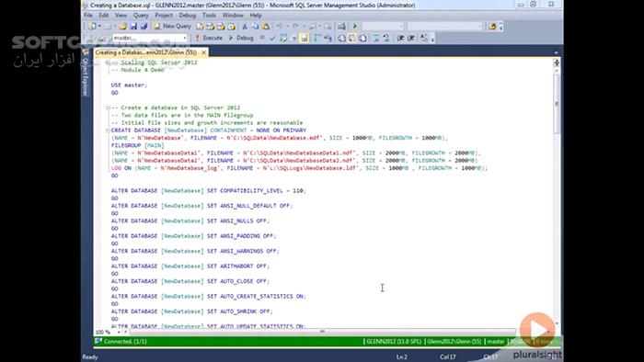
Task: Open the active documents list arrow on tab bar
Action: coord(556,52)
